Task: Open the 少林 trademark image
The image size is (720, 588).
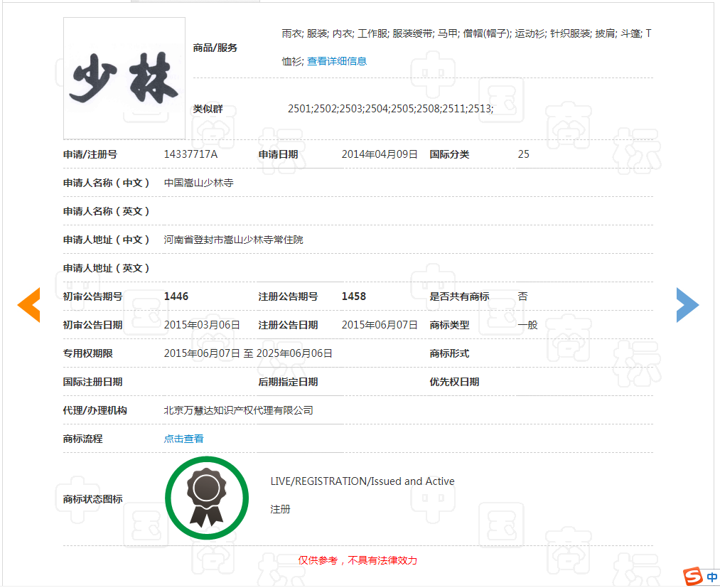Action: 124,78
